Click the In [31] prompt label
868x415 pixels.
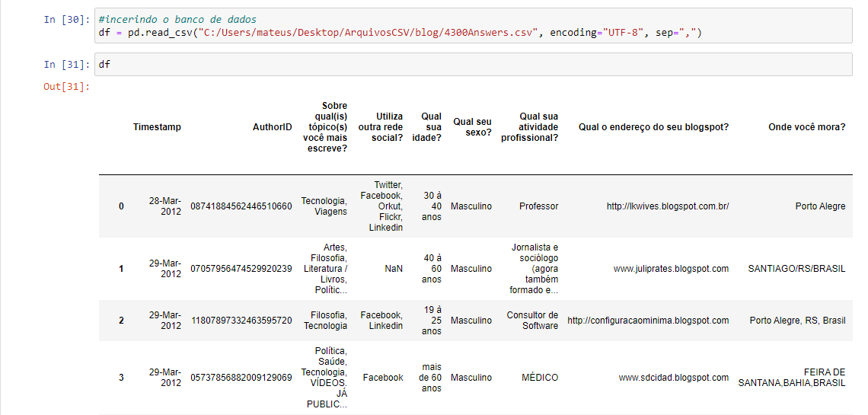[x=66, y=65]
